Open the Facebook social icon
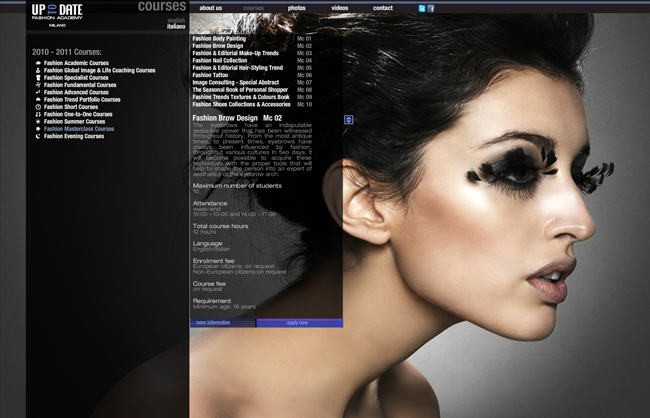This screenshot has width=650, height=418. [431, 8]
